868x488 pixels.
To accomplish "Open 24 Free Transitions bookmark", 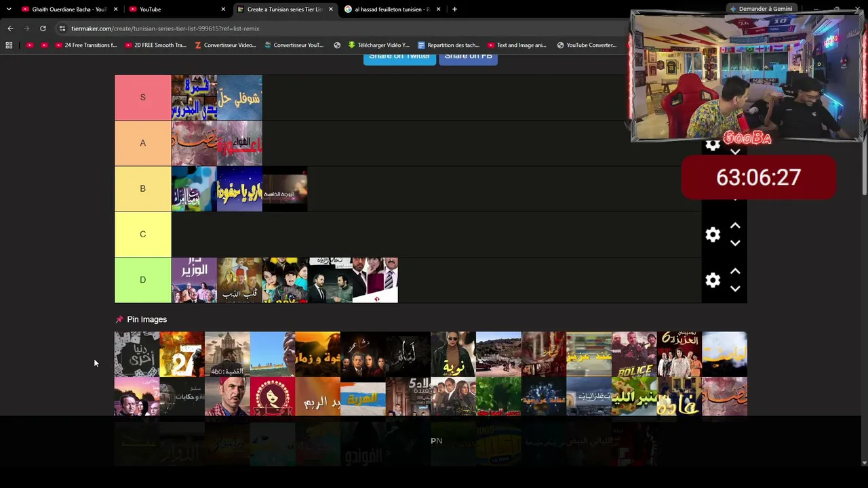I will 86,45.
